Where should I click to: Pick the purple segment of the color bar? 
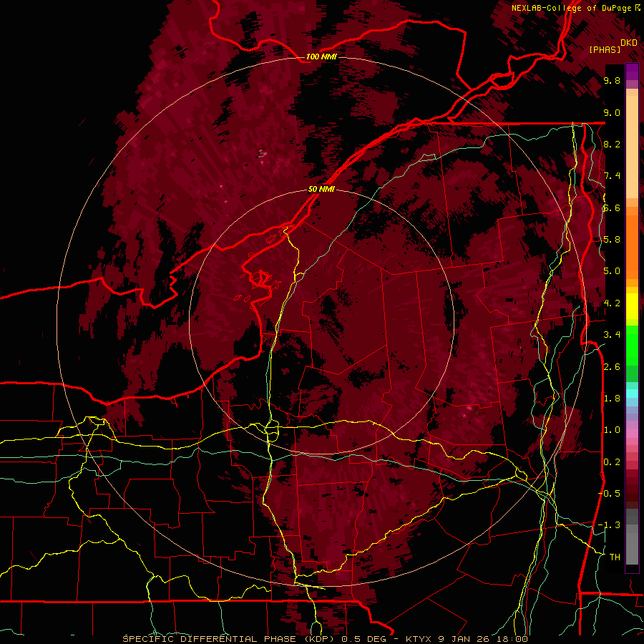632,72
